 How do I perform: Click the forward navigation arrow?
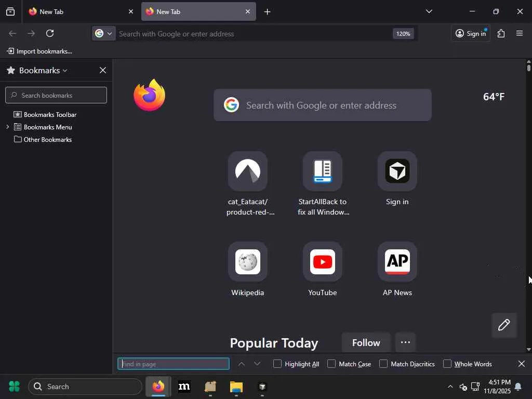[31, 33]
